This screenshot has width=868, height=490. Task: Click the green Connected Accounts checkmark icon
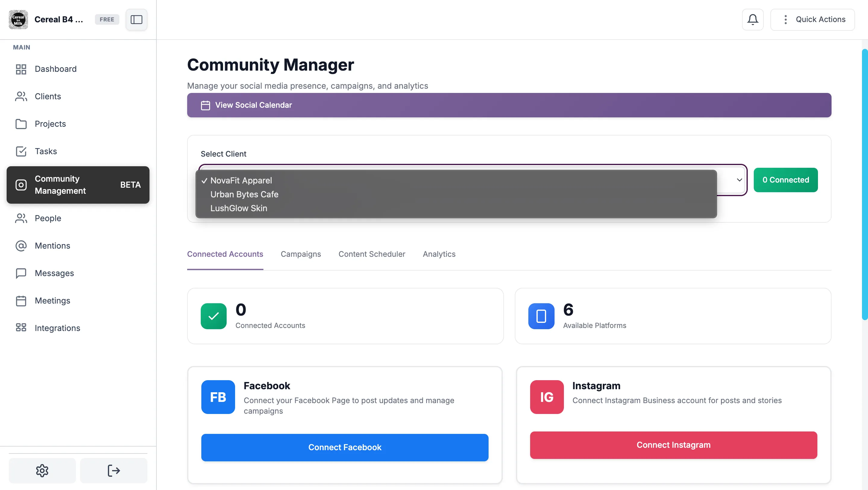pos(214,316)
